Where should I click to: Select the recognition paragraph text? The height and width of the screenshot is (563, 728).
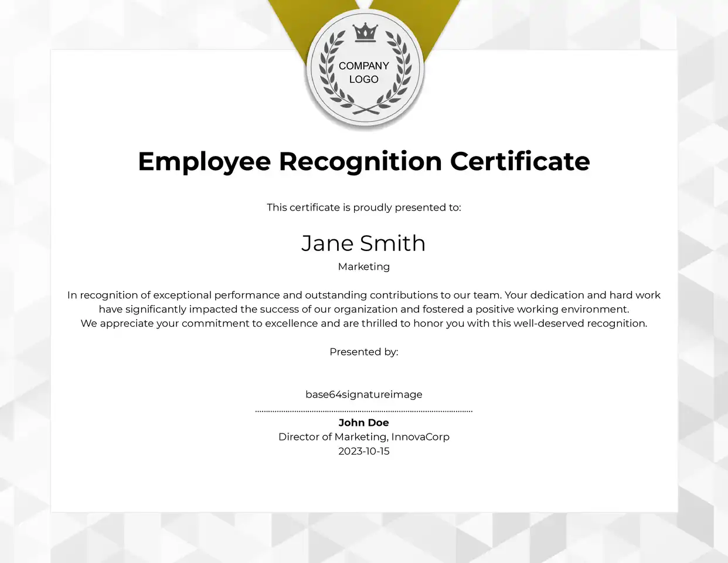point(363,309)
